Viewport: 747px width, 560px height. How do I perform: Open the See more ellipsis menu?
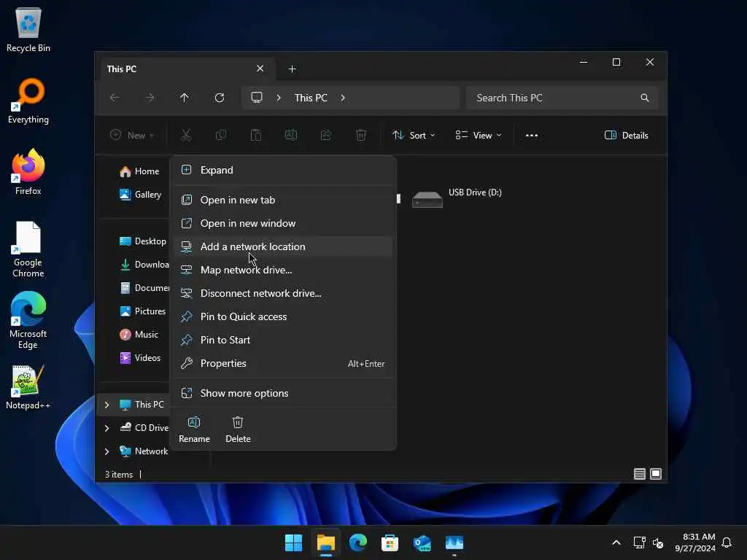(532, 135)
